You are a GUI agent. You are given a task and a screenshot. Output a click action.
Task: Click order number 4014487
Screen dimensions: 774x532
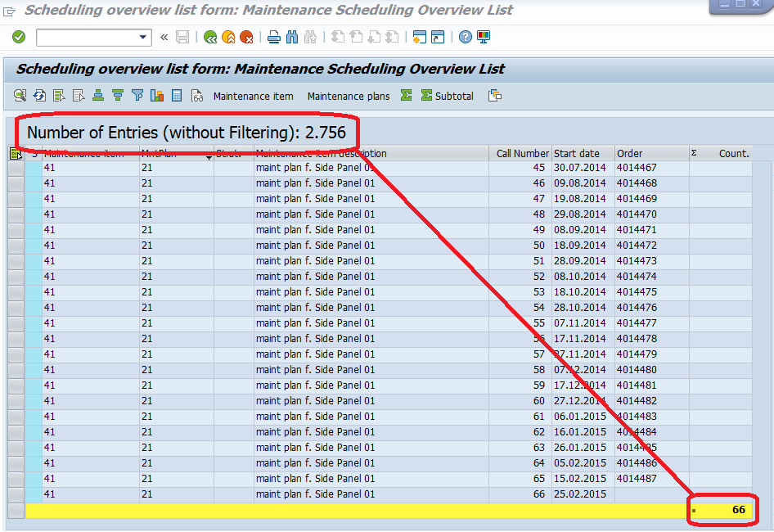point(637,479)
